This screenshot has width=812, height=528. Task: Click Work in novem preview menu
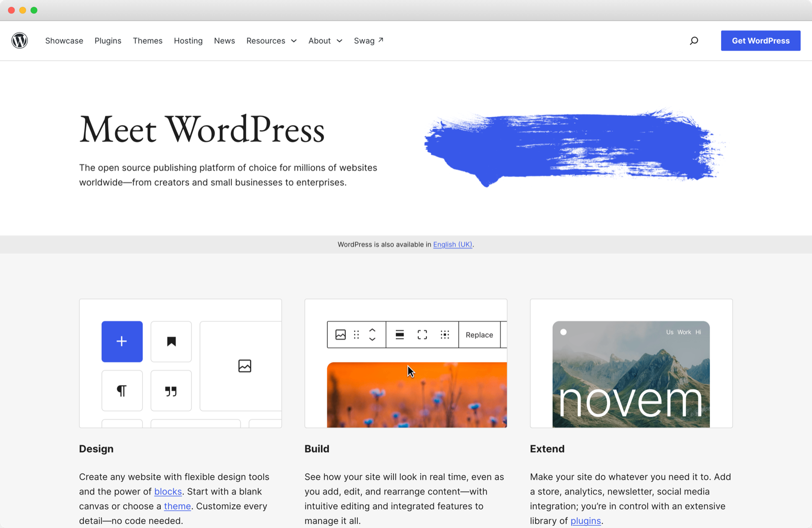[x=684, y=332]
